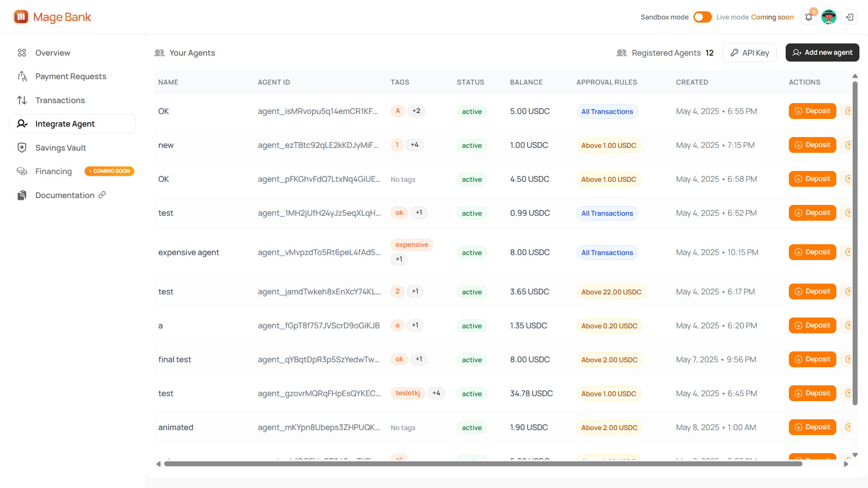
Task: Click withdraw icon for final test agent
Action: [x=847, y=360]
